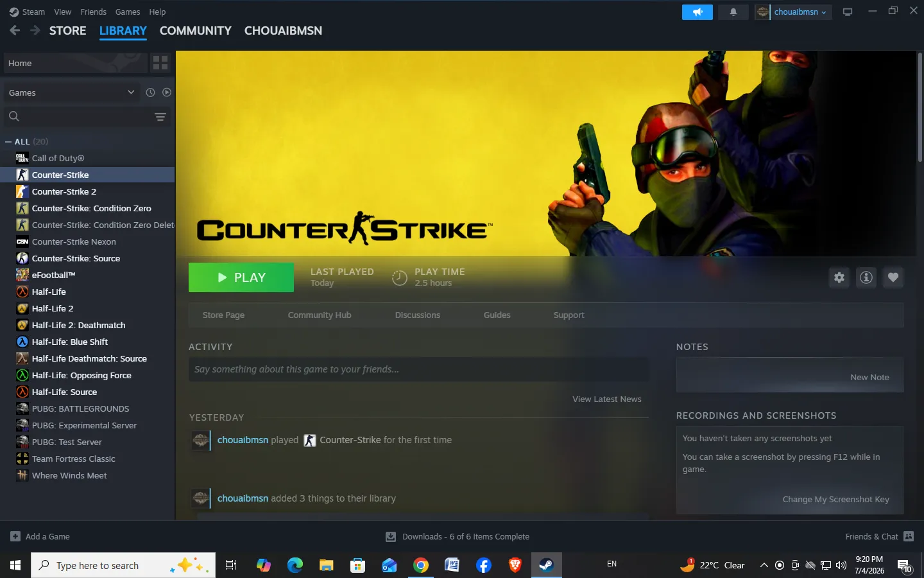Open Friends & Chat icon
This screenshot has height=578, width=924.
click(909, 536)
